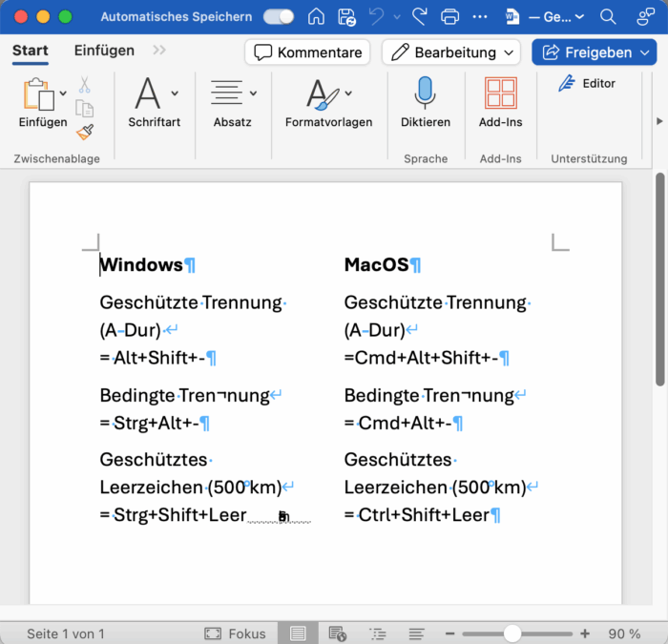
Task: Click the Freigeben button
Action: tap(594, 52)
